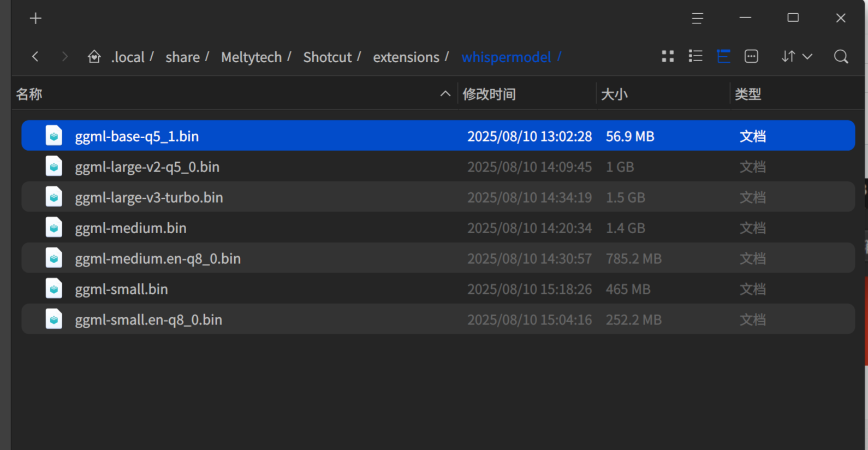Select the file ggml-large-v3-turbo.bin
This screenshot has height=450, width=868.
438,197
